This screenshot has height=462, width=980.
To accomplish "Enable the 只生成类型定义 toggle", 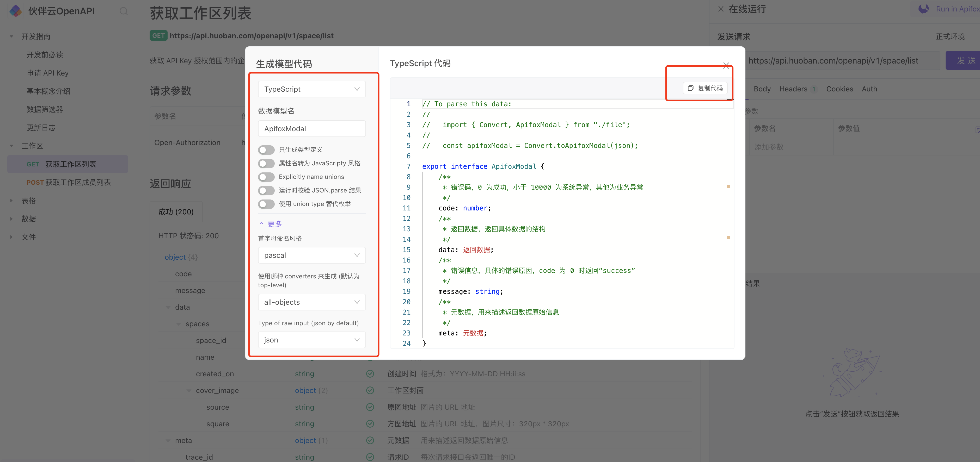I will 266,150.
